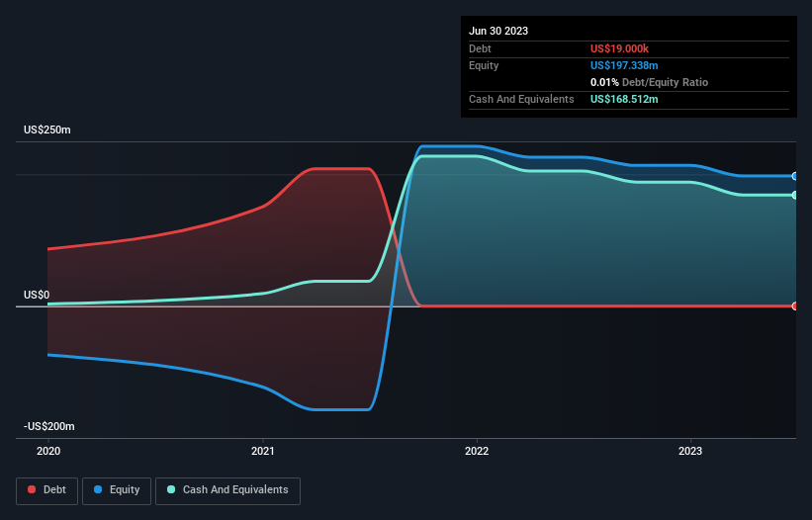
Task: Select the Cash endpoint marker on chart
Action: tap(795, 195)
